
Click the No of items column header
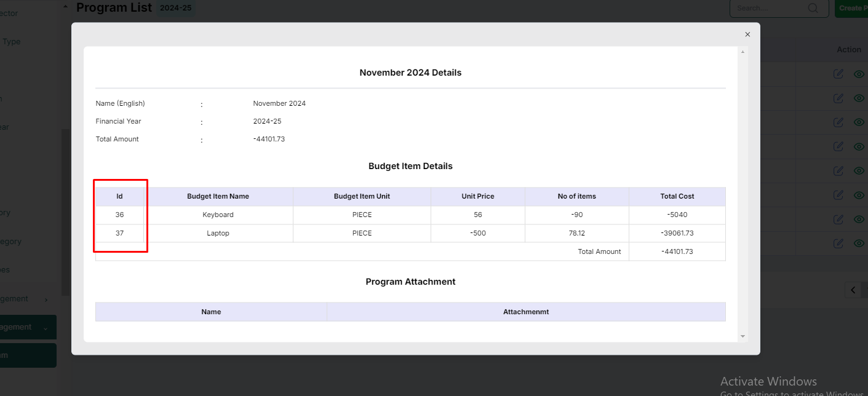coord(577,197)
